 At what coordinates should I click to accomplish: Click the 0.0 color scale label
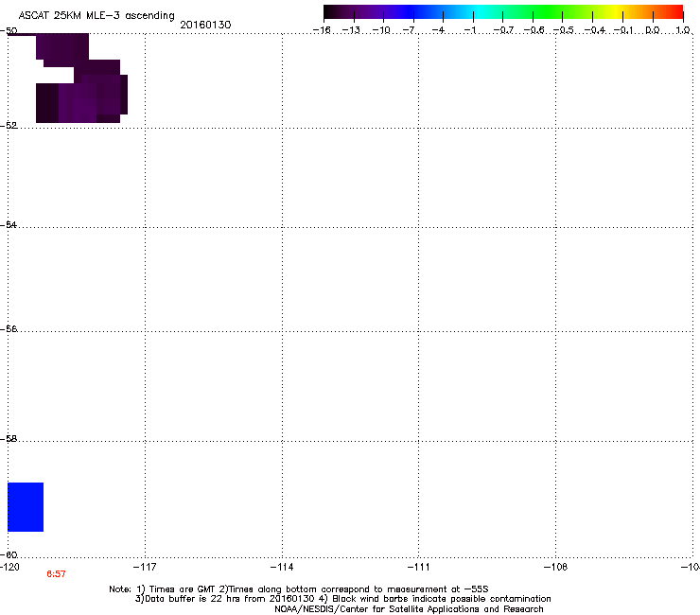point(653,30)
